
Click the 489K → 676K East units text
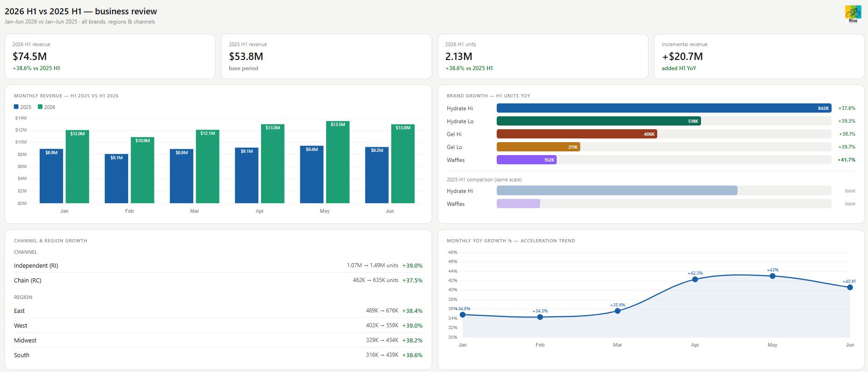click(382, 311)
